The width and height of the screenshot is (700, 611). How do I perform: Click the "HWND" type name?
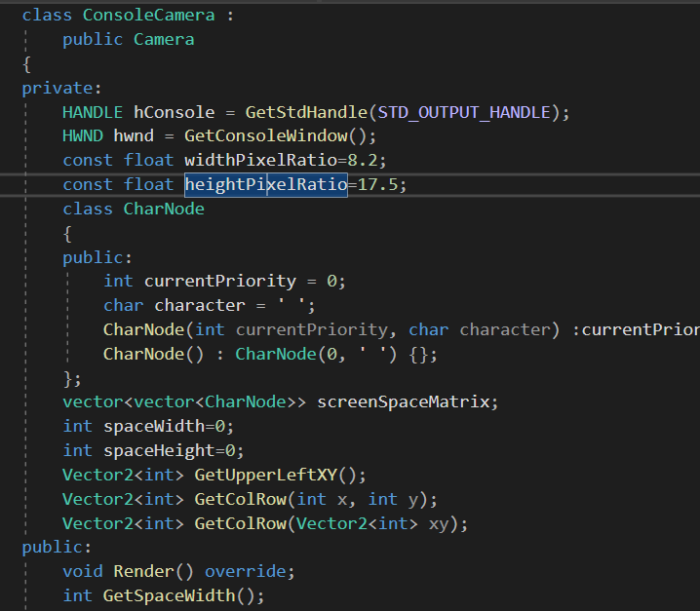pyautogui.click(x=83, y=135)
